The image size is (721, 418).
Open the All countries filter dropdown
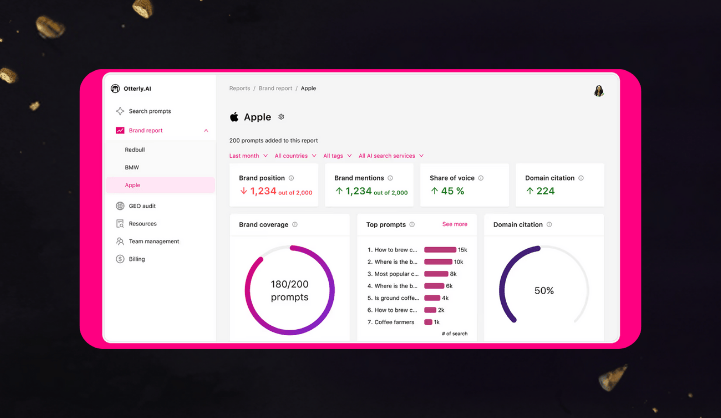point(295,156)
